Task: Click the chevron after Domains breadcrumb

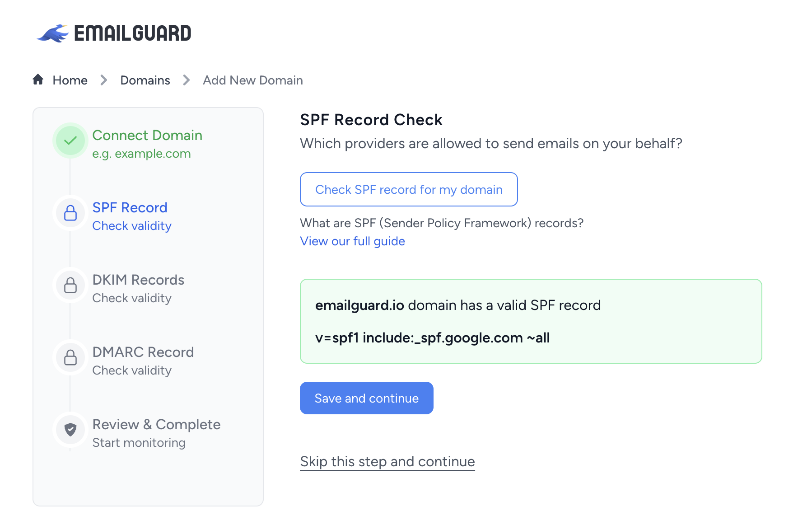Action: click(187, 80)
